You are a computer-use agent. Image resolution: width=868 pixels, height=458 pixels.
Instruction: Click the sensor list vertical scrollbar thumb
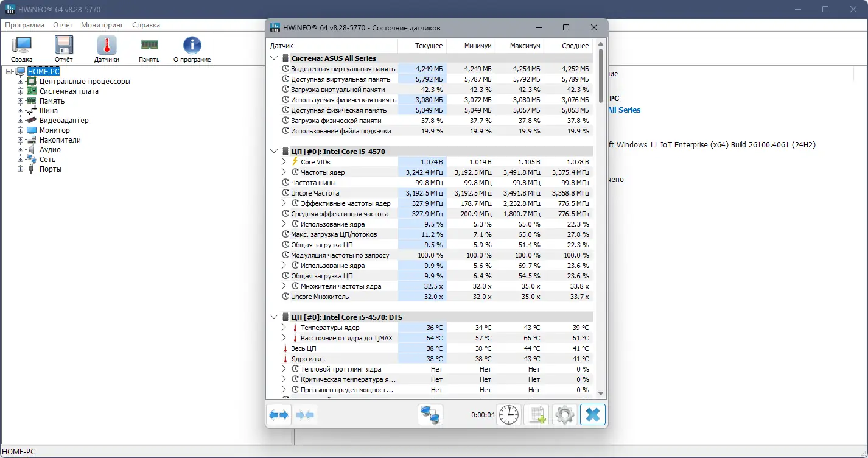tap(601, 76)
